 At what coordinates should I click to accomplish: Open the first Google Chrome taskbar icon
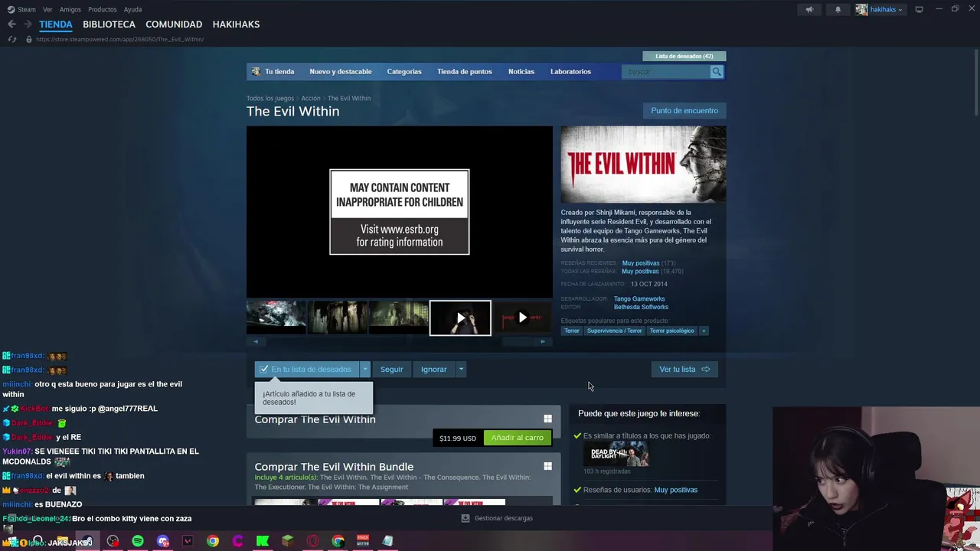pos(213,541)
